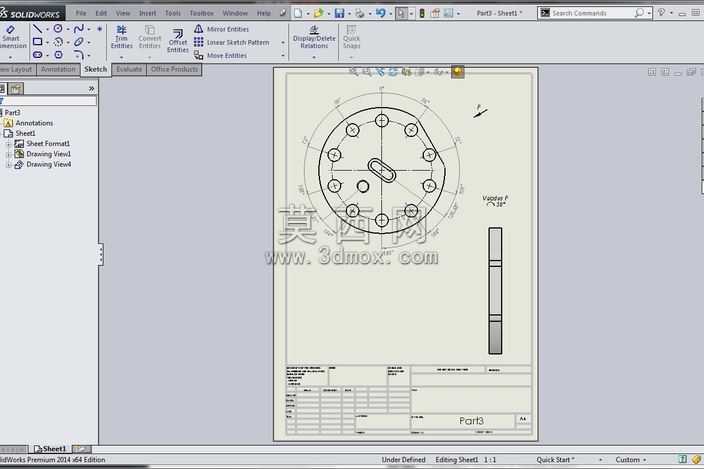This screenshot has width=704, height=469.
Task: Open the Custom units status dropdown
Action: pos(631,460)
